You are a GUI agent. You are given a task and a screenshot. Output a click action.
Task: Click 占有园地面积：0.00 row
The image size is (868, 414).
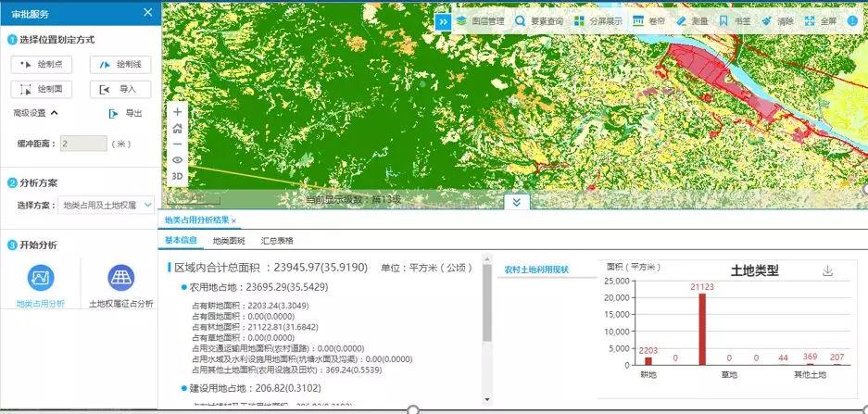[245, 316]
